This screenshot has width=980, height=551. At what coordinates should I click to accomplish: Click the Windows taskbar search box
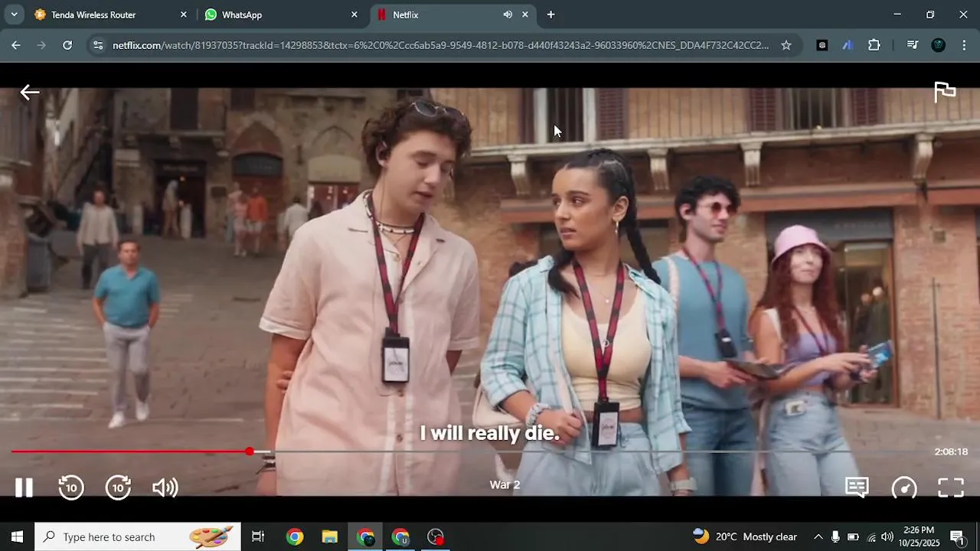click(138, 536)
